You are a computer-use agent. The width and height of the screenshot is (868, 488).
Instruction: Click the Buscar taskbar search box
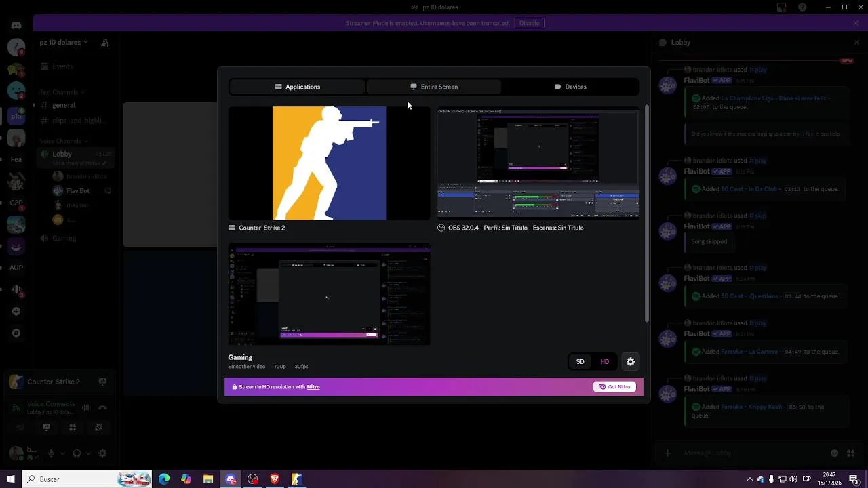pos(87,479)
